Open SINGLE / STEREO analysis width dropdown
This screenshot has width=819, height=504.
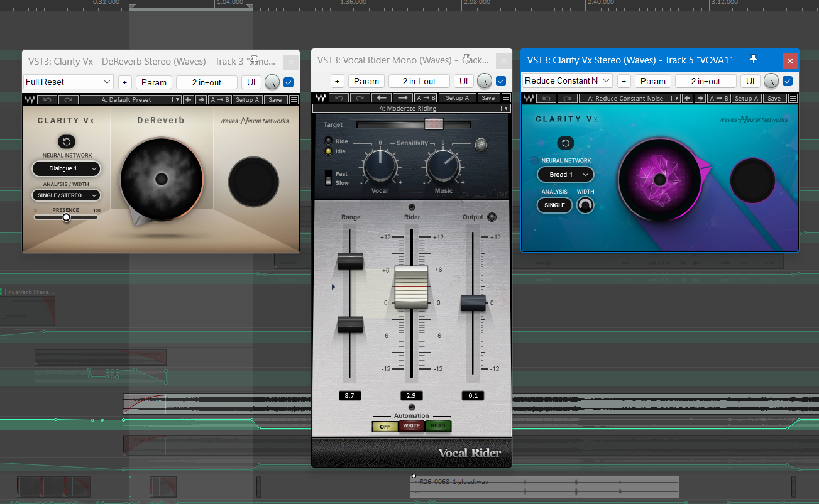click(67, 195)
